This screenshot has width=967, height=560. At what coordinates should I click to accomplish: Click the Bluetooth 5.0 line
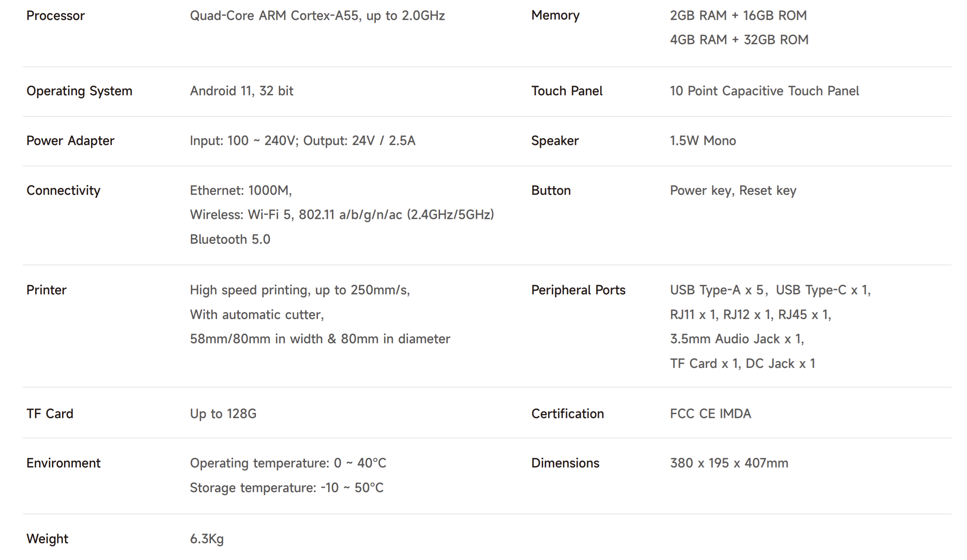pos(230,239)
